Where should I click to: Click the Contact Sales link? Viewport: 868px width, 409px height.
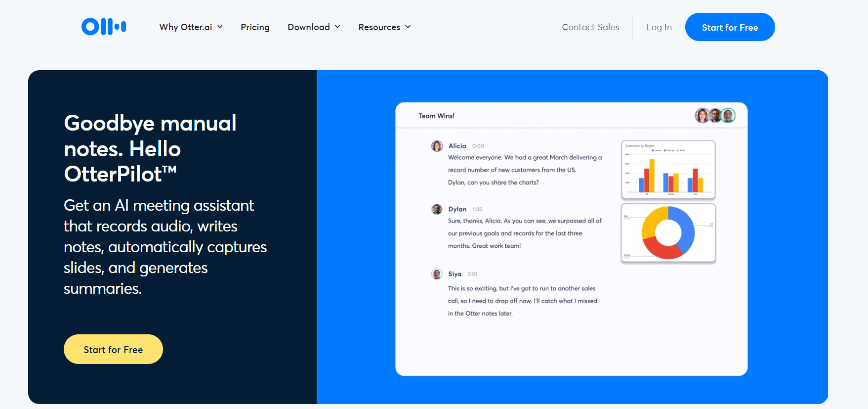[x=590, y=27]
